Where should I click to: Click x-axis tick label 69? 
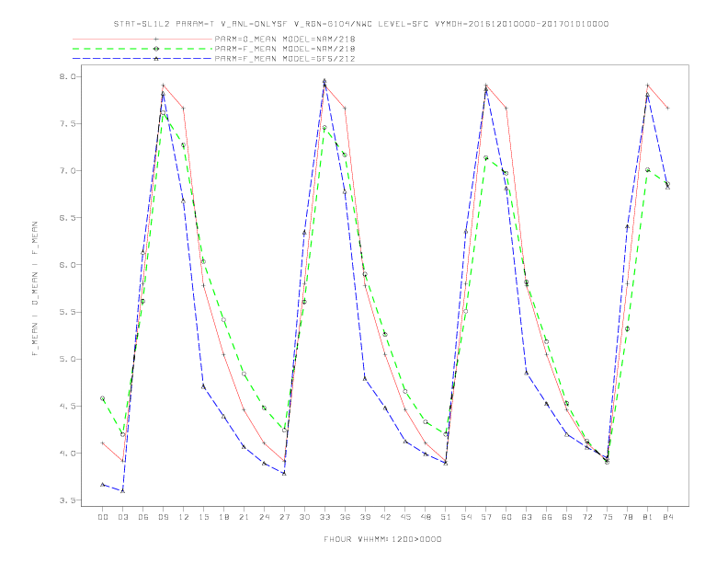(567, 517)
